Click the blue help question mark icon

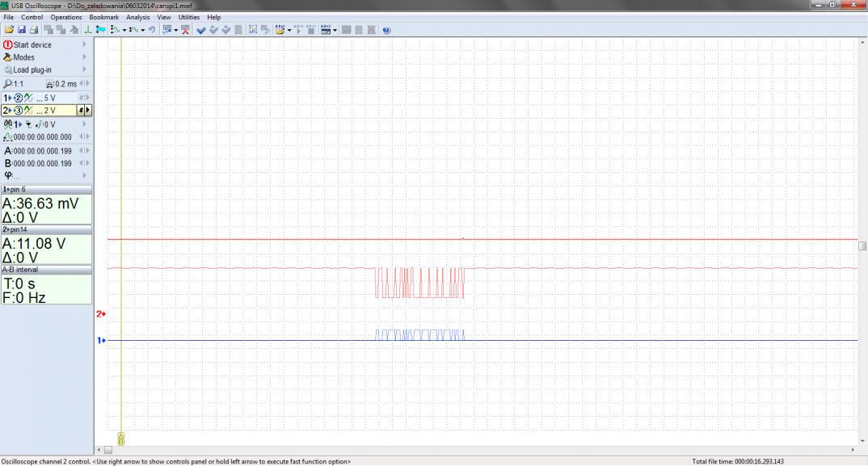[x=386, y=30]
